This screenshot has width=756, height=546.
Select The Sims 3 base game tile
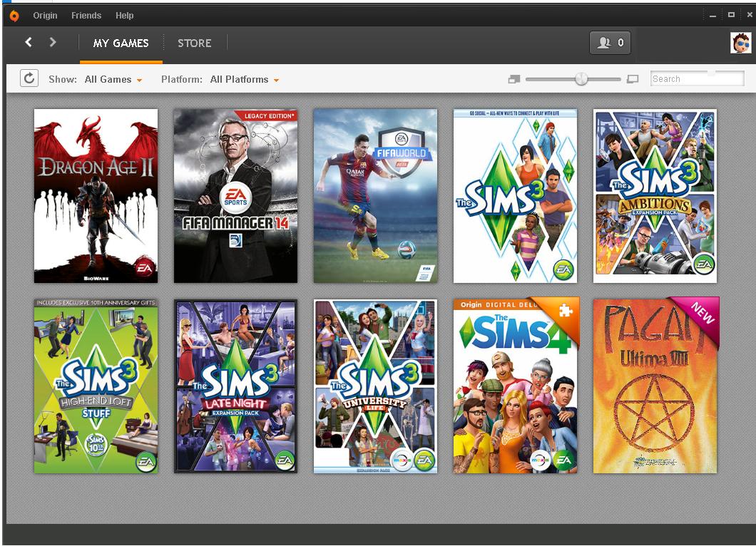pos(515,195)
